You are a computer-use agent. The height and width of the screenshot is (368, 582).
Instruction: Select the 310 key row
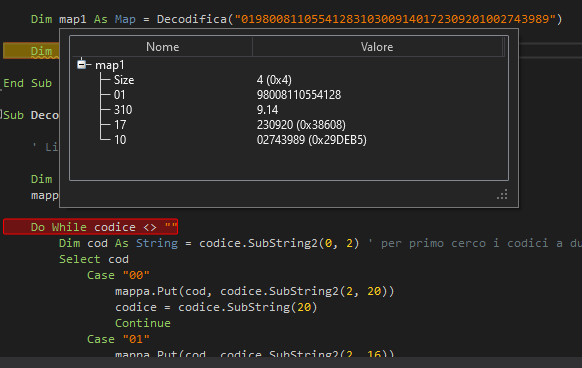tap(288, 110)
